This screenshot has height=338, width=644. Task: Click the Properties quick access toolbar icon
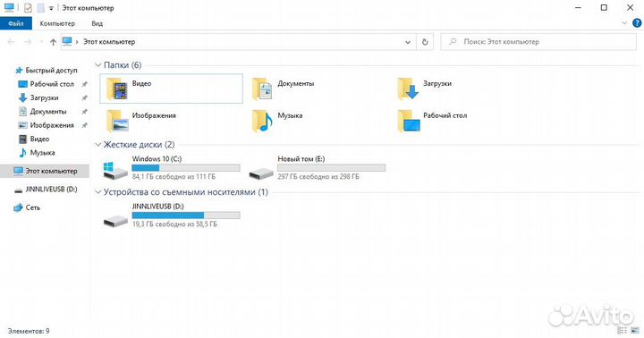pos(28,8)
